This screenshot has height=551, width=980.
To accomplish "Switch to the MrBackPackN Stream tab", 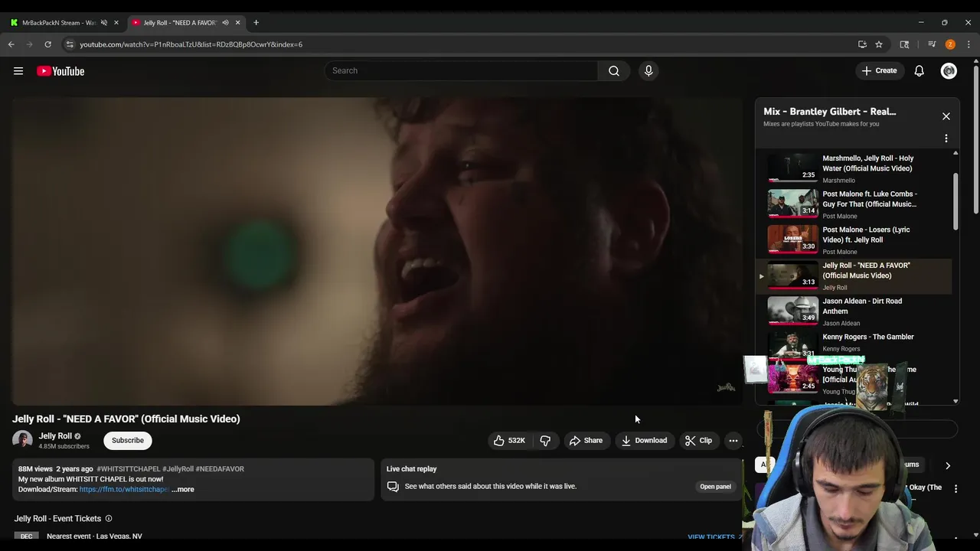I will (58, 23).
